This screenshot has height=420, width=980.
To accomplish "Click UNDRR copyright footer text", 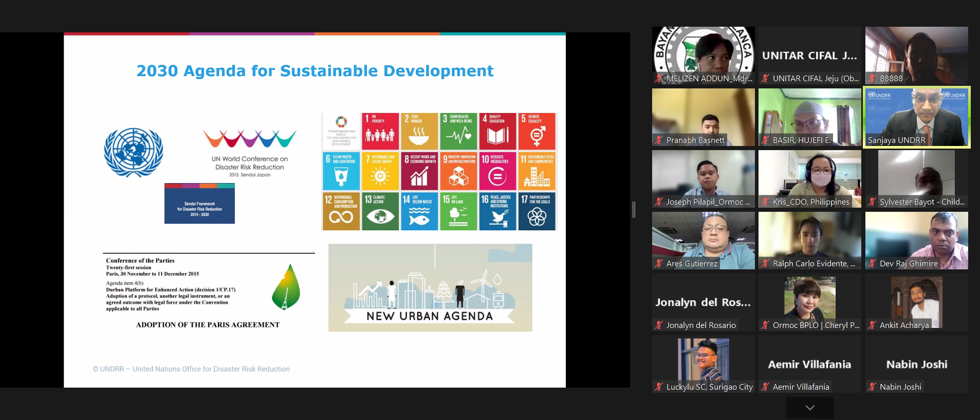I will pyautogui.click(x=191, y=369).
